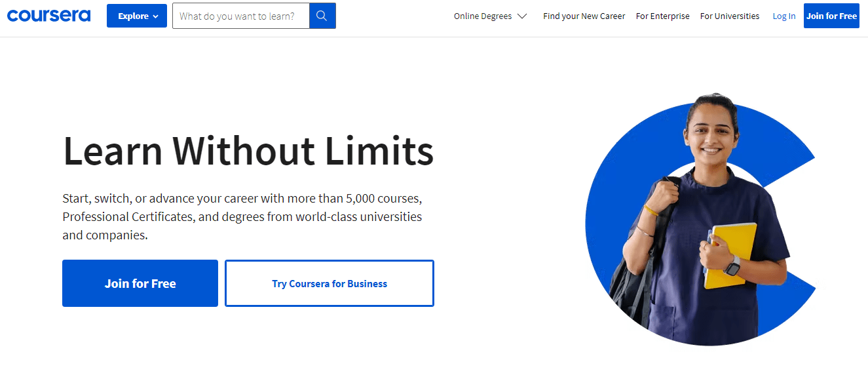Click the Coursera logo
The height and width of the screenshot is (379, 868).
click(48, 16)
